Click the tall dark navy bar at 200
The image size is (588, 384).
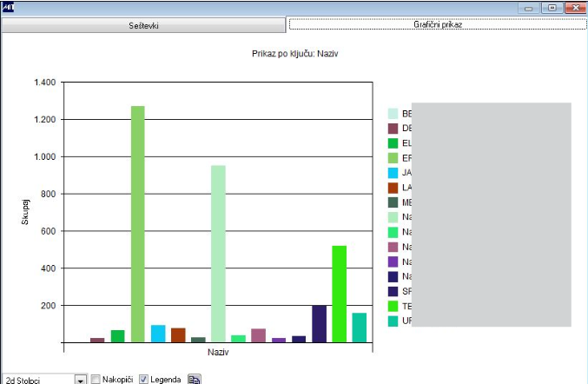pyautogui.click(x=319, y=324)
